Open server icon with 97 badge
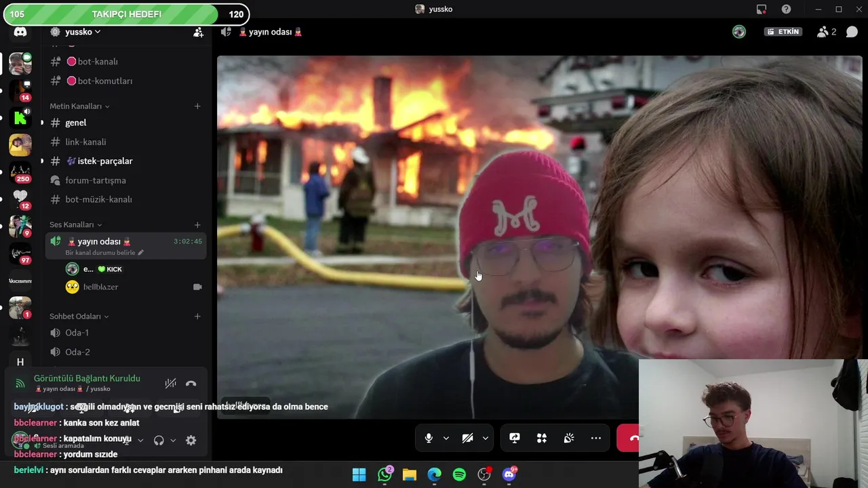This screenshot has height=488, width=868. 20,253
